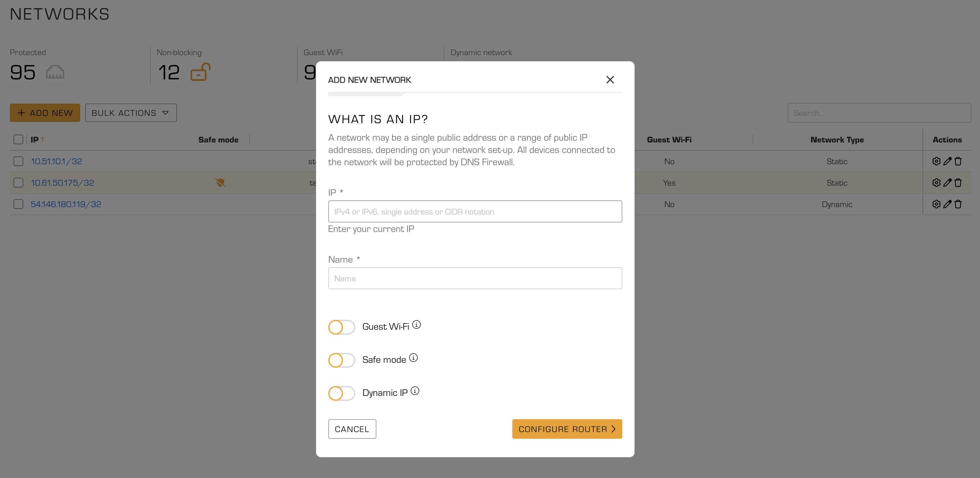Click the Guest Wi-Fi info icon
This screenshot has height=478, width=980.
417,324
